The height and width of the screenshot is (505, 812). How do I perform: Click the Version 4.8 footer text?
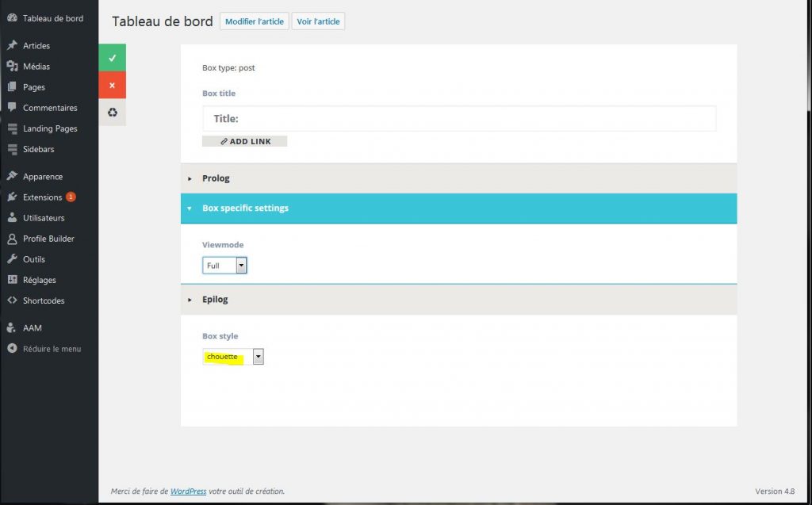[x=774, y=491]
